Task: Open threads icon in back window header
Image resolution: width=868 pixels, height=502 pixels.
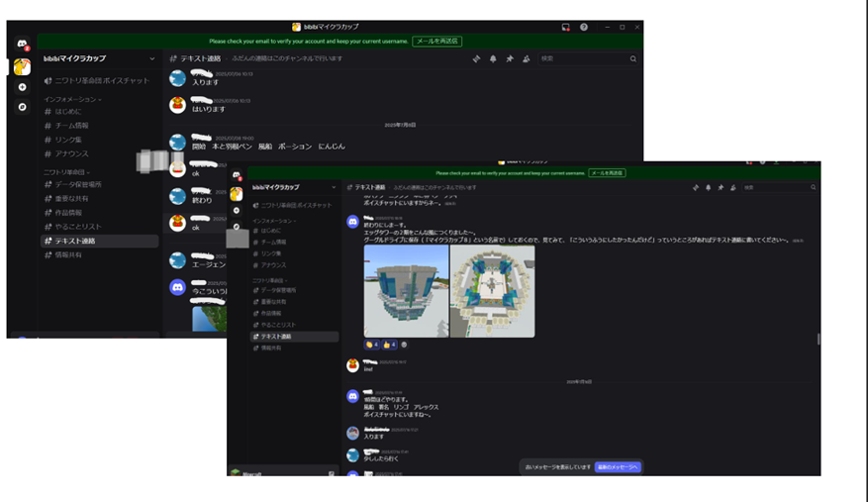Action: (477, 58)
